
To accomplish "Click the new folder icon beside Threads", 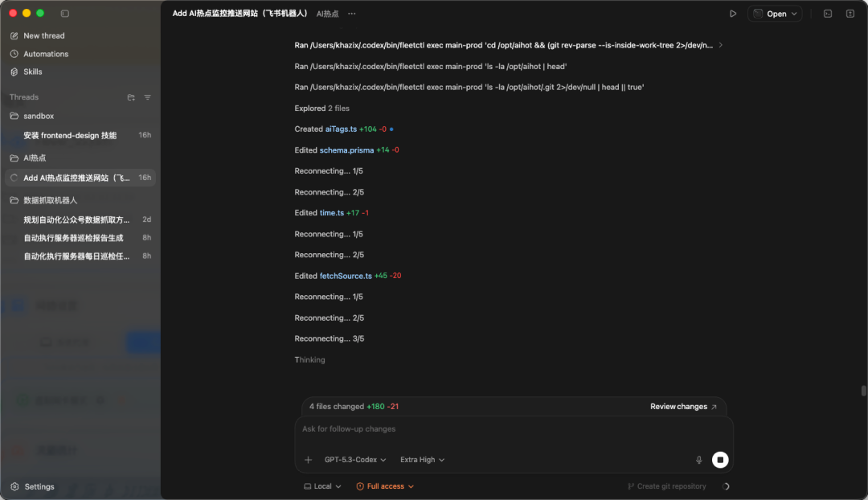I will point(131,96).
